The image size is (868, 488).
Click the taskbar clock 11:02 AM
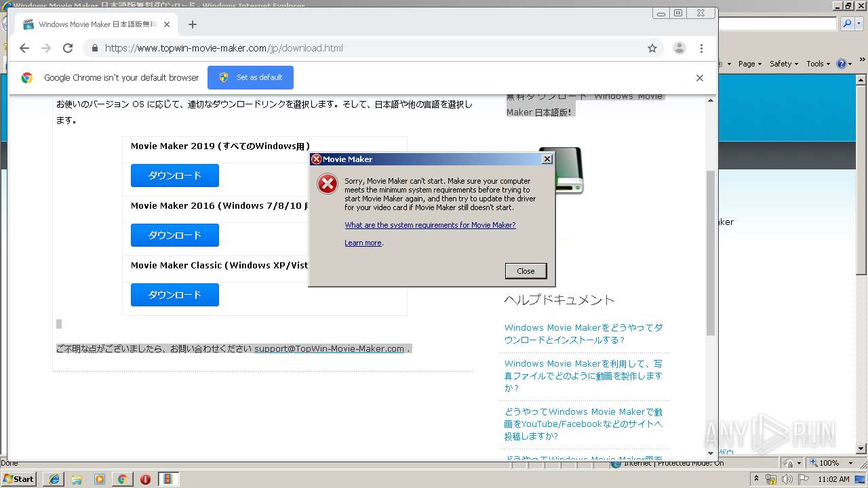(833, 479)
